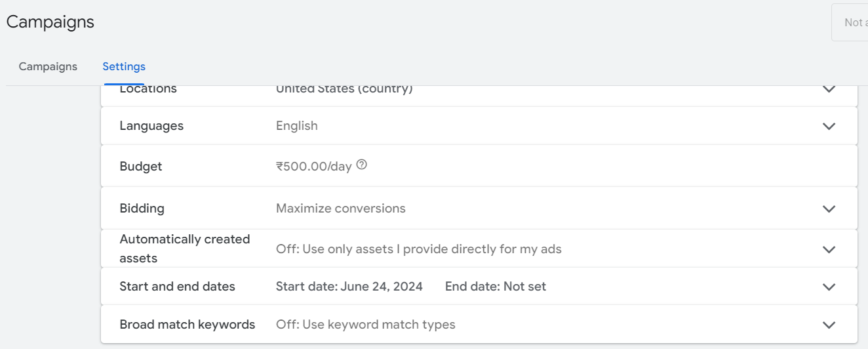Expand the Languages setting chevron
868x349 pixels.
tap(829, 126)
